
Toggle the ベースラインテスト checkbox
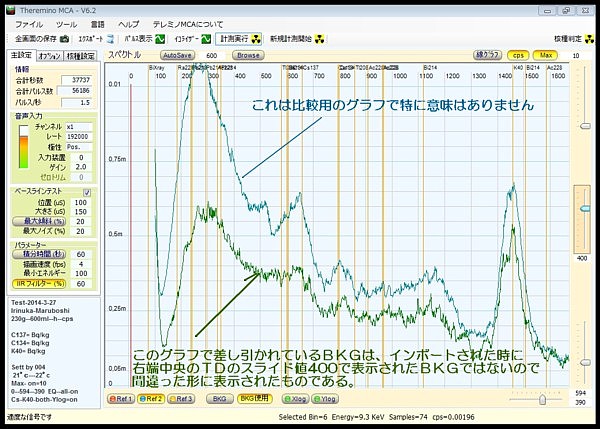click(87, 192)
